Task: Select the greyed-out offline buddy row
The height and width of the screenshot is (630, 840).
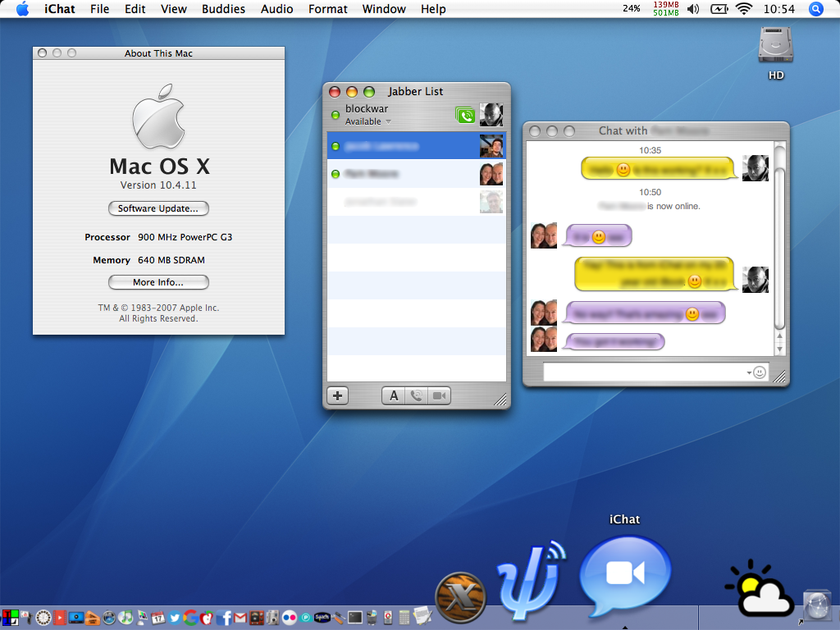Action: (x=417, y=202)
